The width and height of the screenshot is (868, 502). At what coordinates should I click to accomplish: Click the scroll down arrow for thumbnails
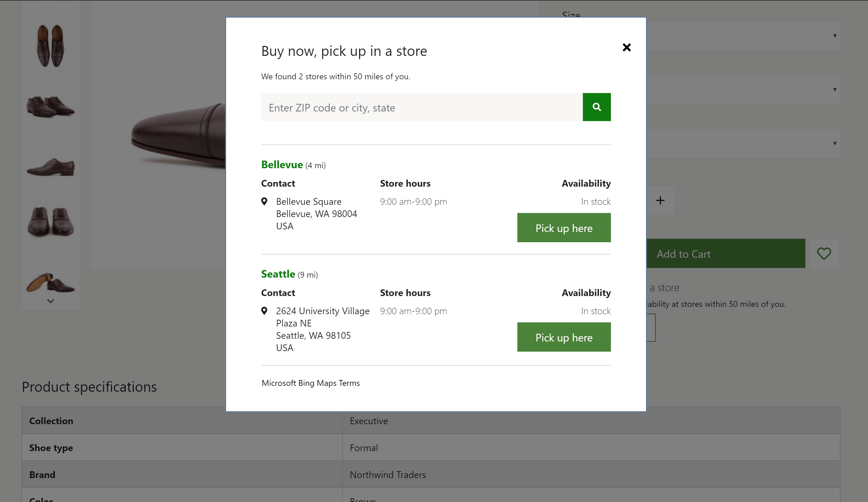(x=51, y=301)
